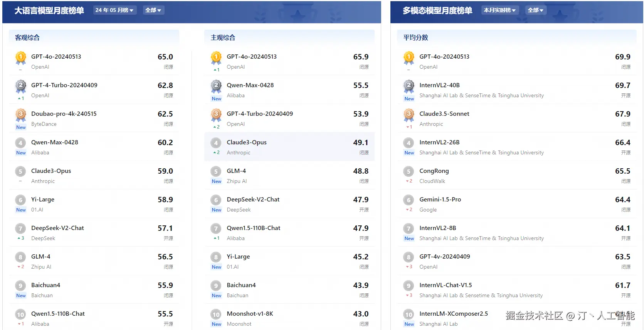Click Anthropic under Claude3-Opus in 客观综合

tap(43, 181)
